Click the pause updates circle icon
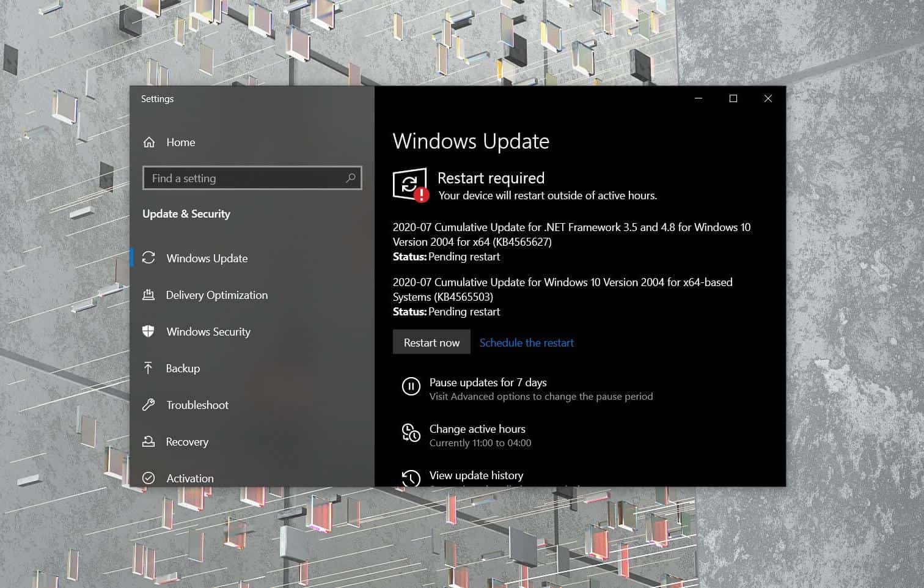 (411, 386)
